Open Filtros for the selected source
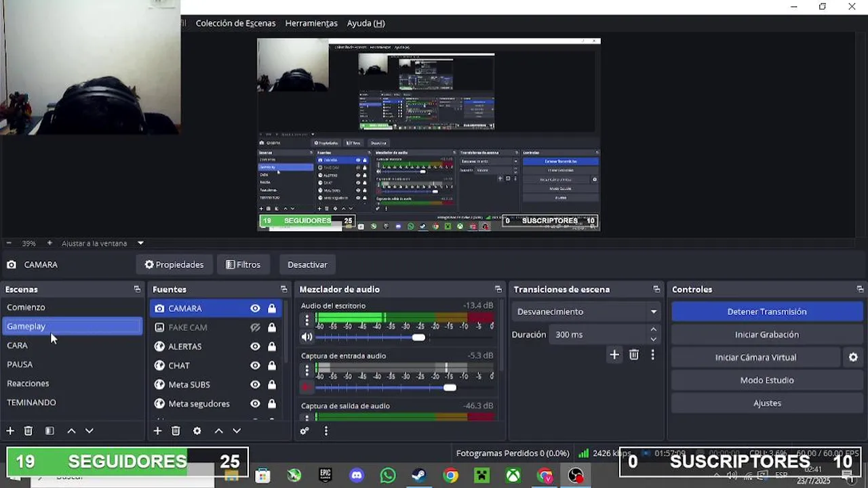Image resolution: width=868 pixels, height=488 pixels. [x=243, y=265]
